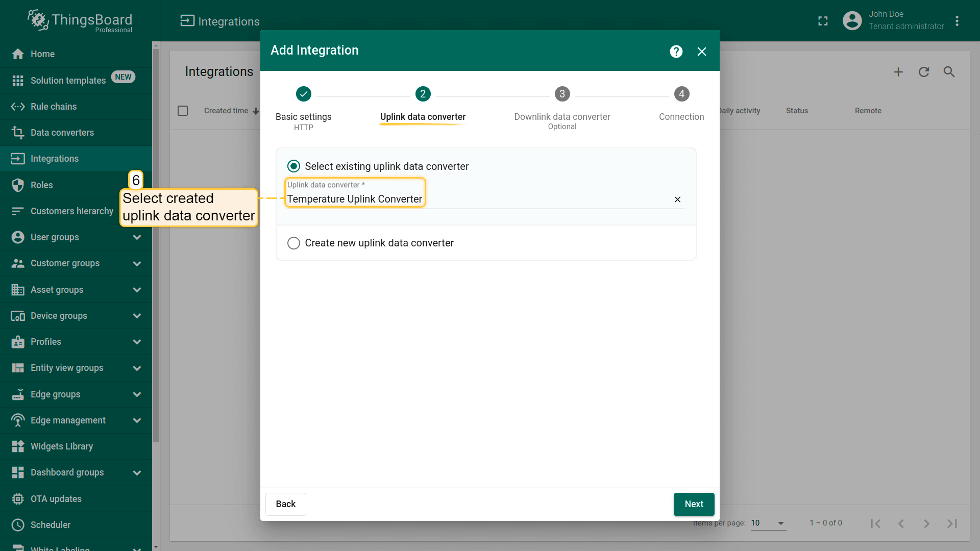Go to last page arrow
Screen dimensions: 980x551
952,523
